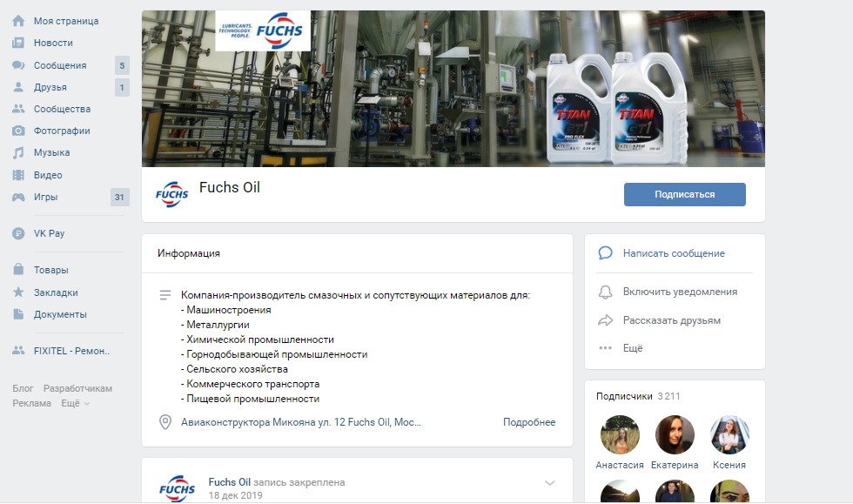Click the Товары shopping bag icon

point(18,270)
